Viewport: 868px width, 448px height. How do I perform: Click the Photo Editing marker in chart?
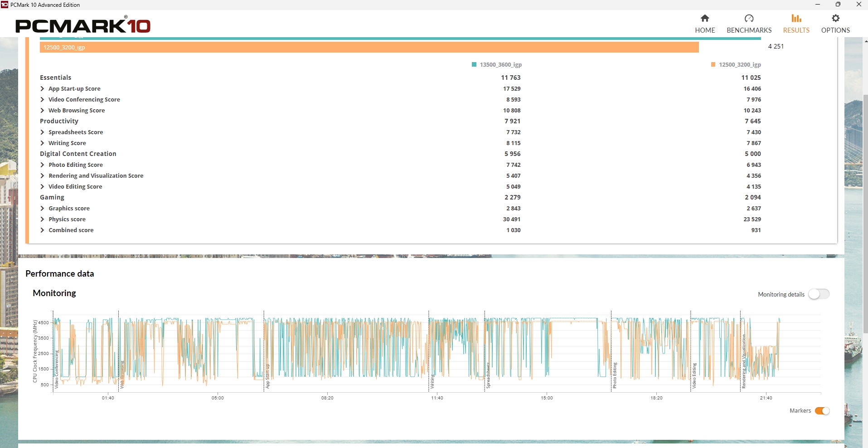click(615, 375)
